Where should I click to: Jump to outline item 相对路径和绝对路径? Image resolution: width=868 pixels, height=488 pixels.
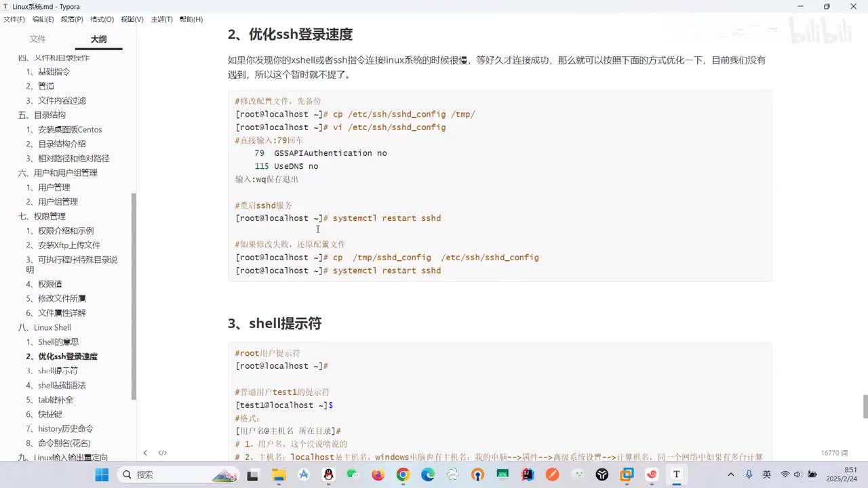73,158
